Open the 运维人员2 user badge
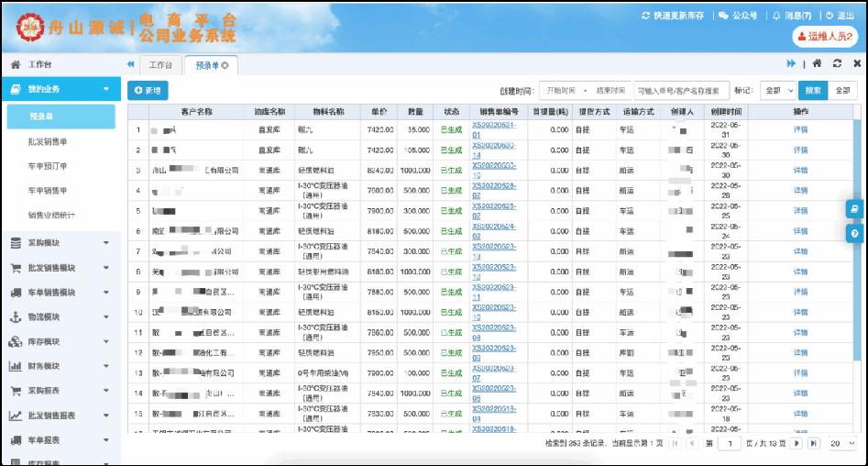 825,37
